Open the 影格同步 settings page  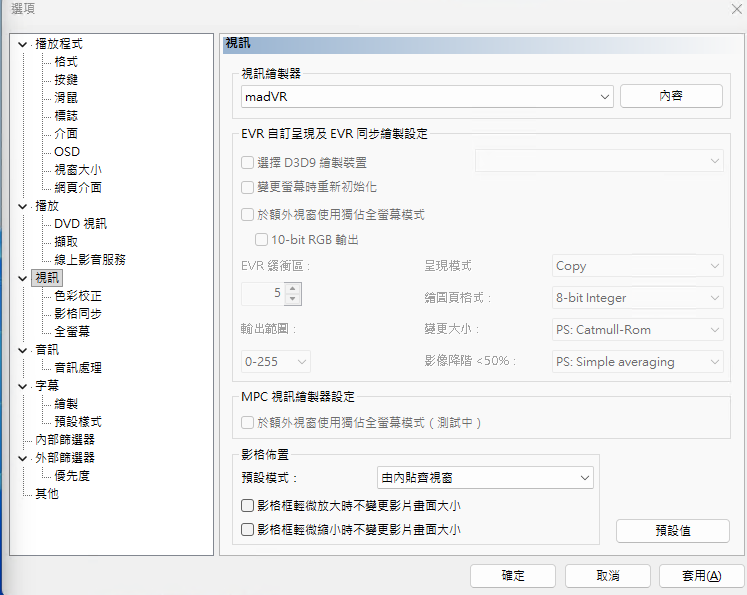[78, 314]
